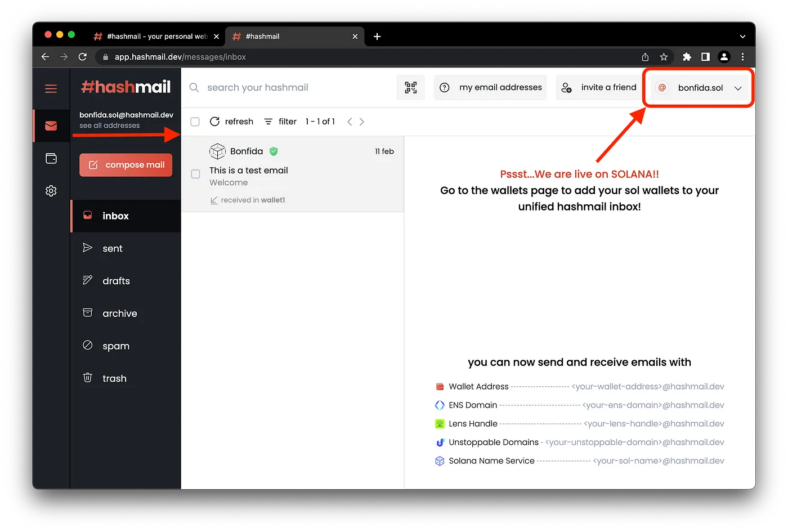Click the 'Solana Name Service' row
Viewport: 788px width, 532px height.
(580, 461)
